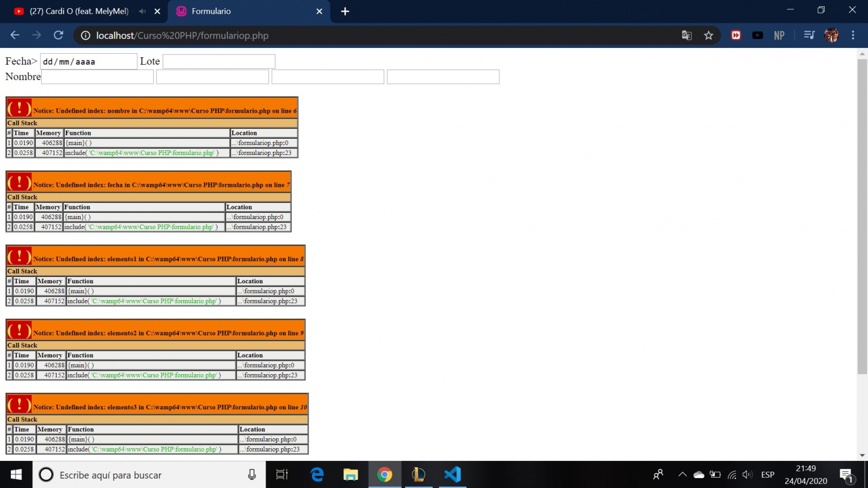Viewport: 868px width, 488px height.
Task: Click Memory header in elemento2 table
Action: point(50,355)
